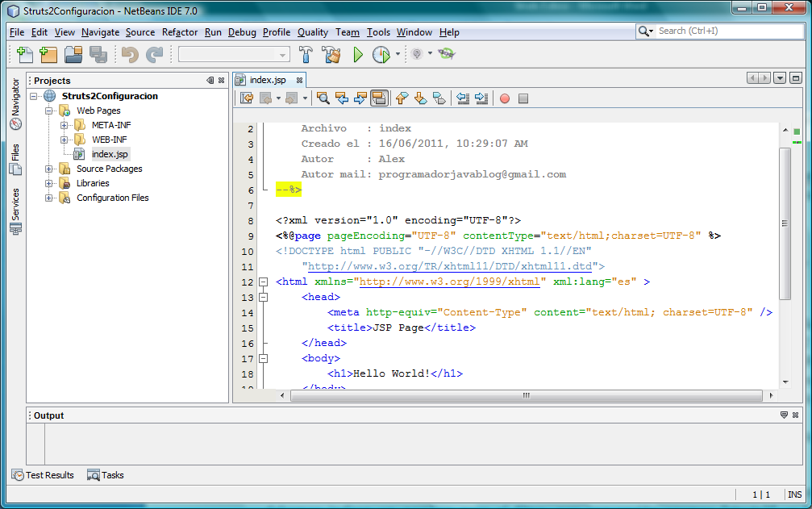This screenshot has height=509, width=812.
Task: Shift the current line left
Action: (461, 98)
